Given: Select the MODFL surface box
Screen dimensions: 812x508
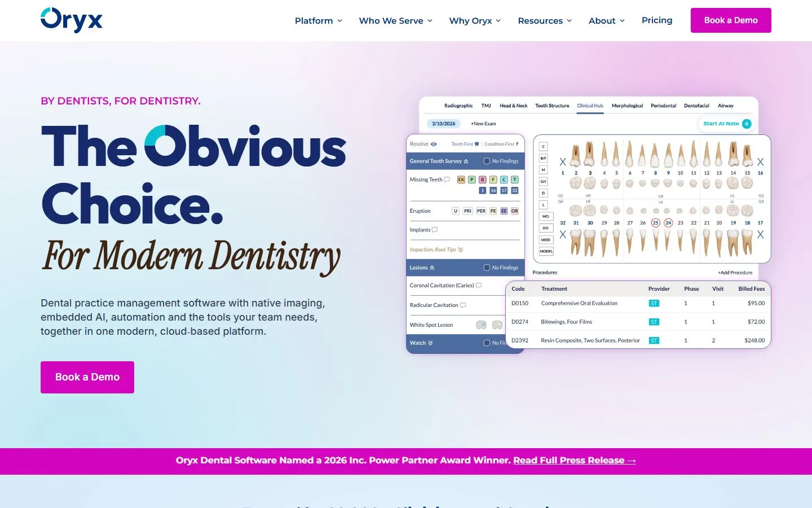Looking at the screenshot, I should (546, 251).
